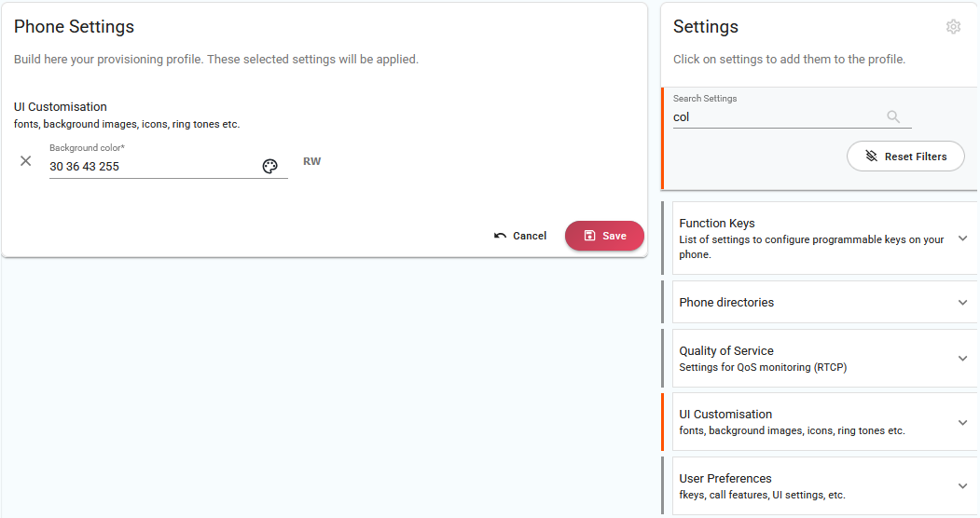Viewport: 980px width, 518px height.
Task: Open the color palette picker icon
Action: click(270, 166)
